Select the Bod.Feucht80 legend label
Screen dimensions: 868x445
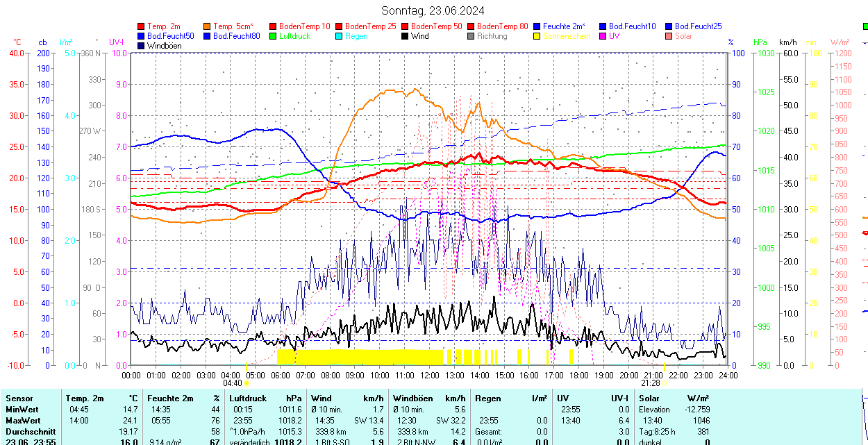(236, 36)
